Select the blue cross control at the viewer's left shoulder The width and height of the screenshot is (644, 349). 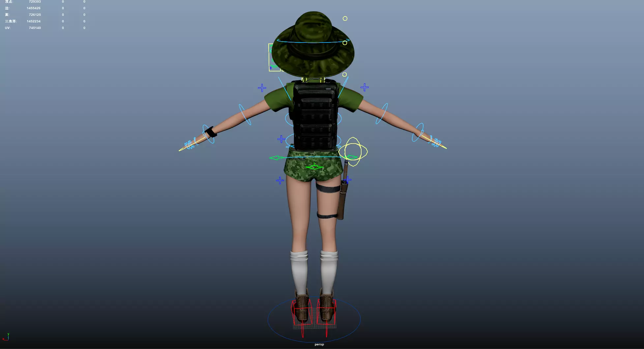[x=262, y=88]
